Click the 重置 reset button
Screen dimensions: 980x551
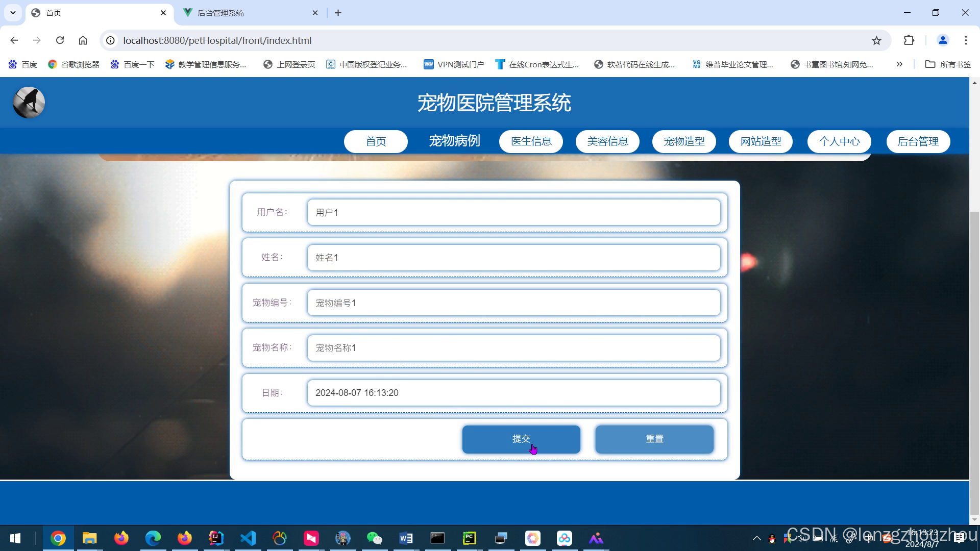[x=654, y=439]
